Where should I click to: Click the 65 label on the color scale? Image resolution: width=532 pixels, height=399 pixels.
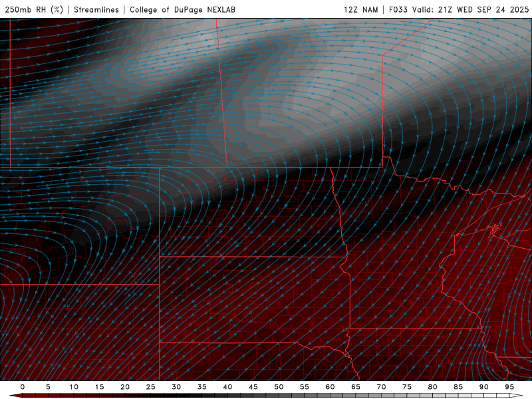coord(356,387)
